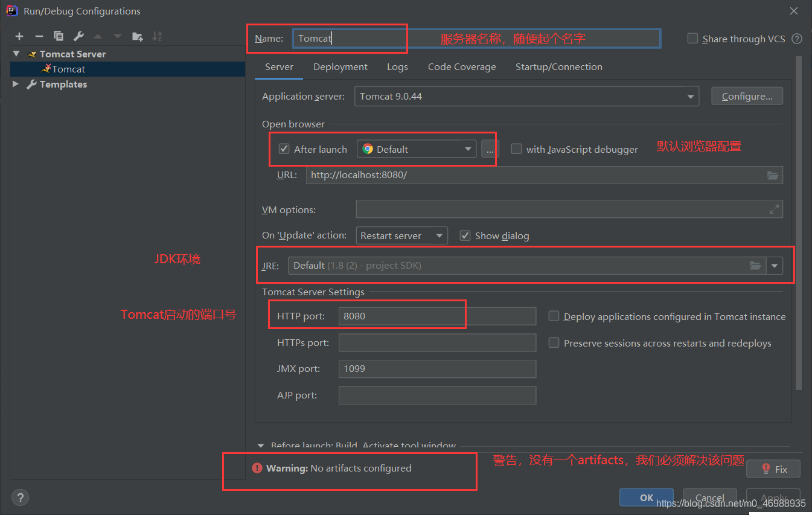Collapse the Before launch section
812x515 pixels.
[261, 446]
